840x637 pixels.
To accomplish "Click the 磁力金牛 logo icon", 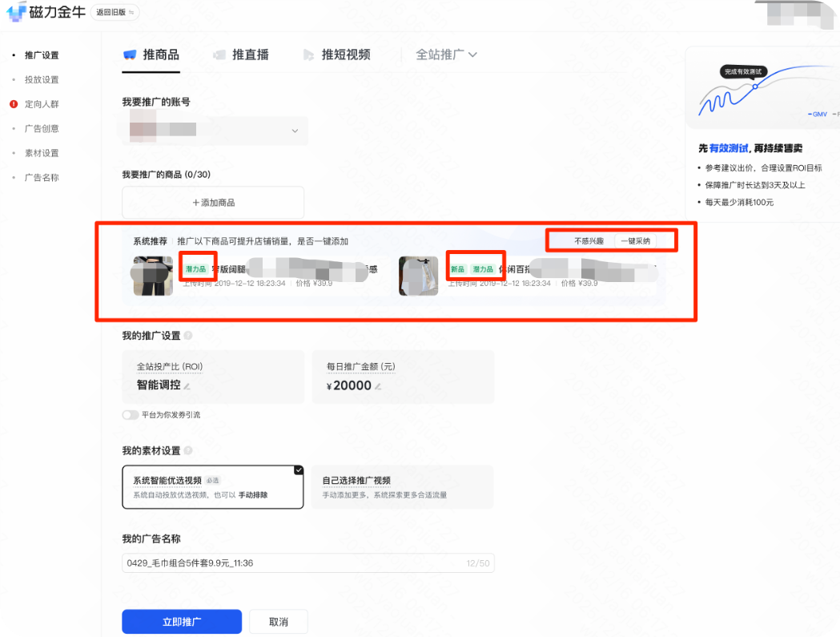I will (x=14, y=12).
